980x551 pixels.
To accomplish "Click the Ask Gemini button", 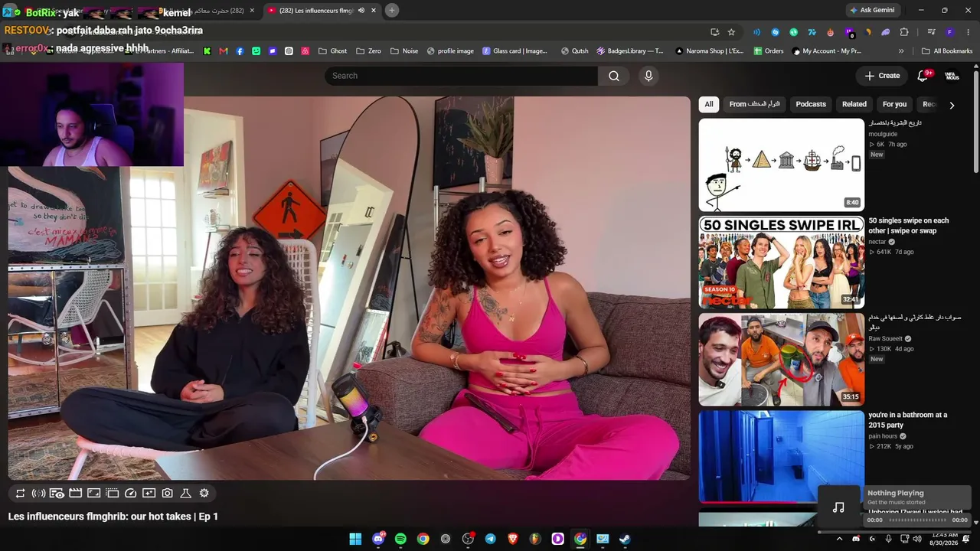I will click(872, 10).
